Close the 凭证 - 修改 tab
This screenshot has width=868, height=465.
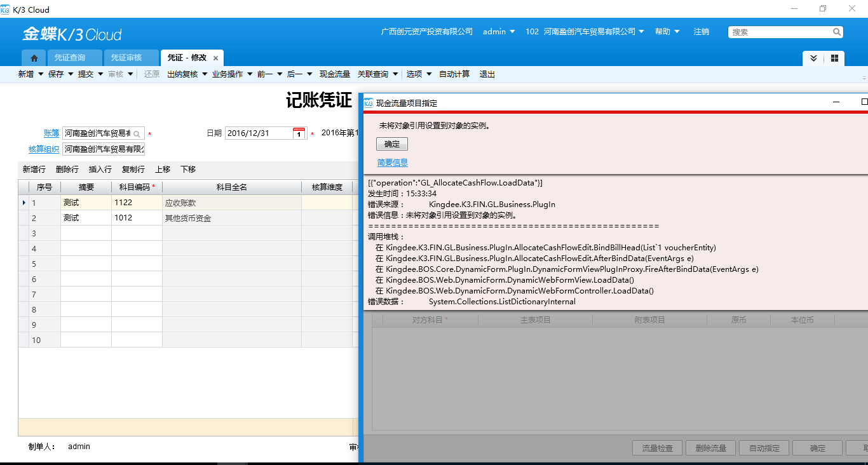[216, 58]
